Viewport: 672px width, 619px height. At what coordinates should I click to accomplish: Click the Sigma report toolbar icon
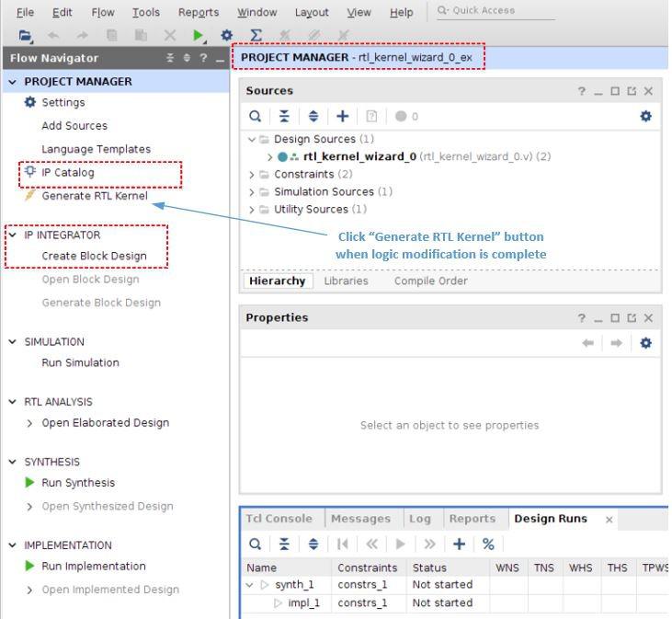pyautogui.click(x=256, y=35)
